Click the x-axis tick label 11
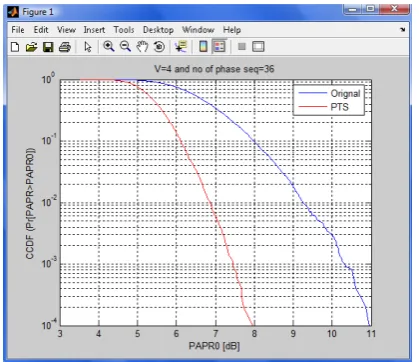Screen dimensions: 419x362 [370, 334]
